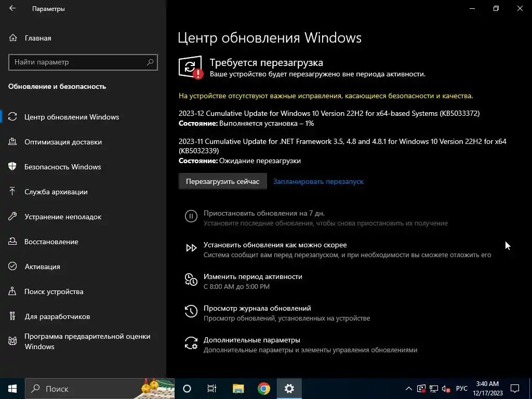
Task: Open the Windows Start menu button
Action: tap(12, 389)
